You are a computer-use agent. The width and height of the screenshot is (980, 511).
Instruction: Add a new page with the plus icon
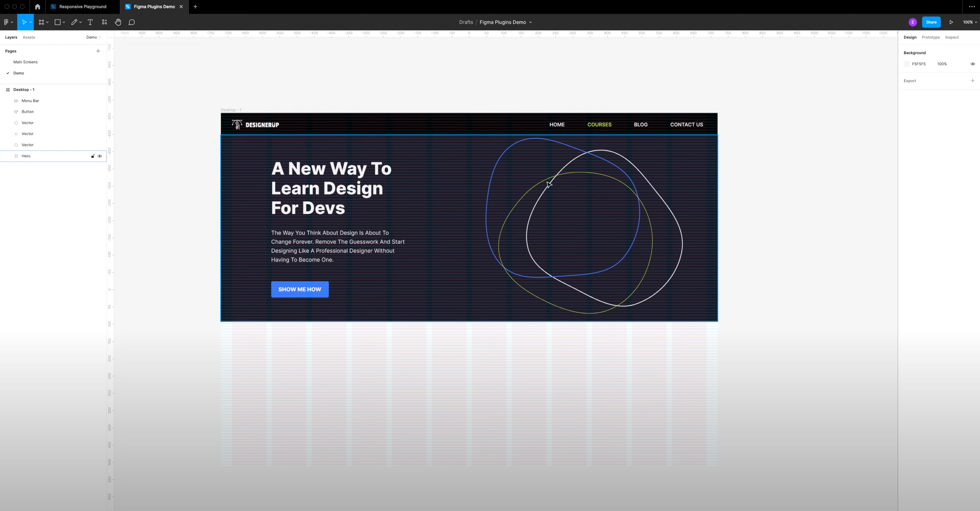click(98, 51)
